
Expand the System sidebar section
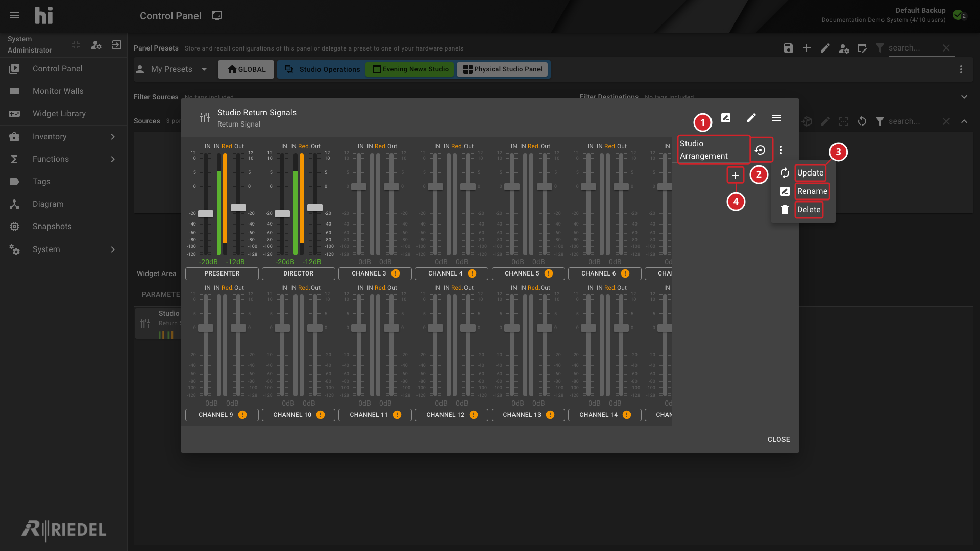[x=63, y=249]
